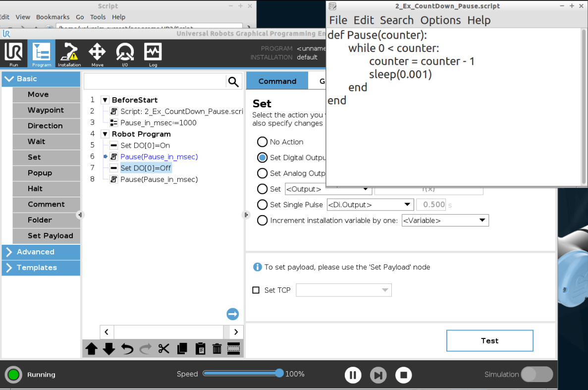Collapse the left command panel handle
Image resolution: width=588 pixels, height=390 pixels.
tap(80, 215)
